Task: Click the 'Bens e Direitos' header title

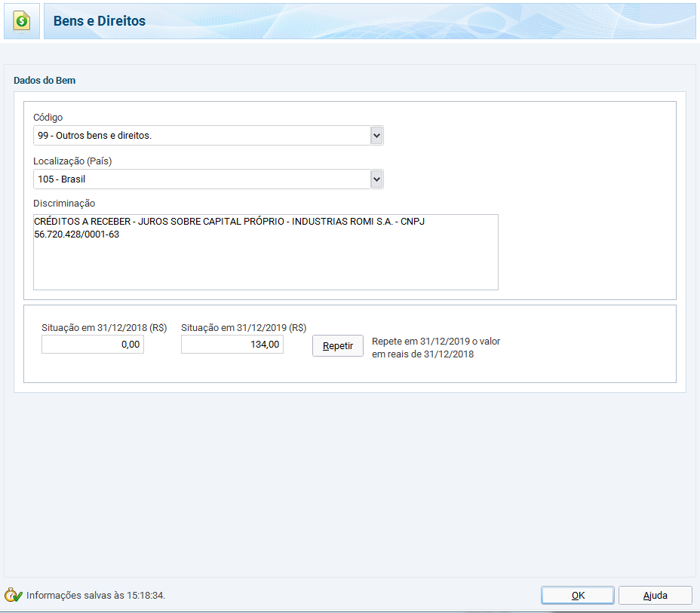Action: [x=100, y=21]
